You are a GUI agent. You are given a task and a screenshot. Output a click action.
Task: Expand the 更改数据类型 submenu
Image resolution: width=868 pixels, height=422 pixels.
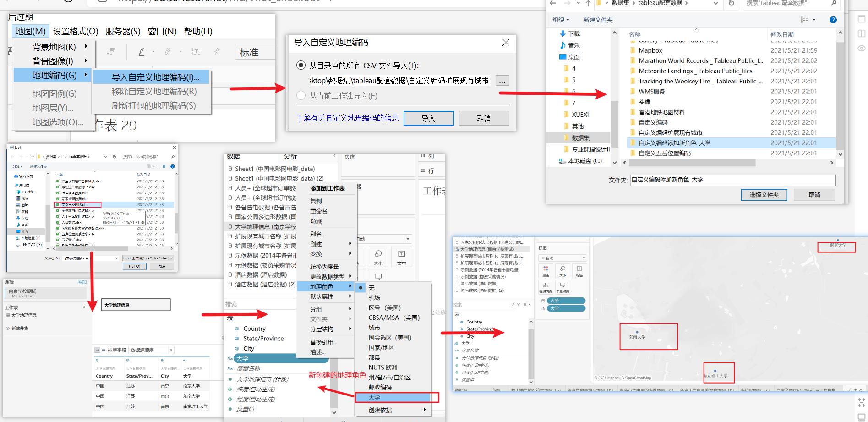pyautogui.click(x=326, y=276)
